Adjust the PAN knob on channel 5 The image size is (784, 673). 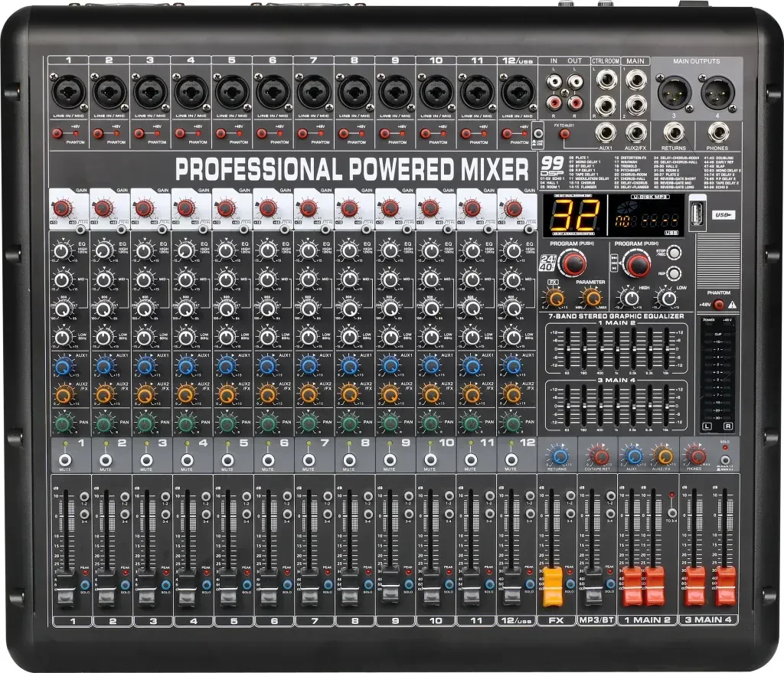coord(227,424)
